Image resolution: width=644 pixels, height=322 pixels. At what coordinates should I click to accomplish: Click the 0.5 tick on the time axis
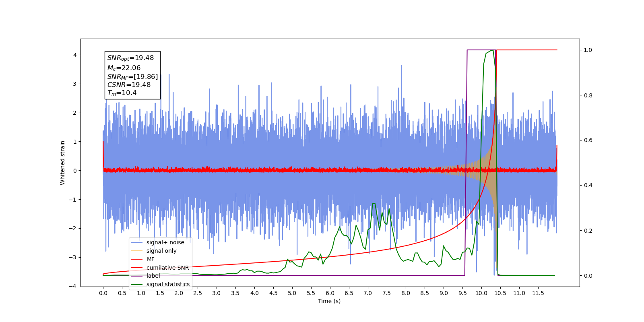(122, 293)
